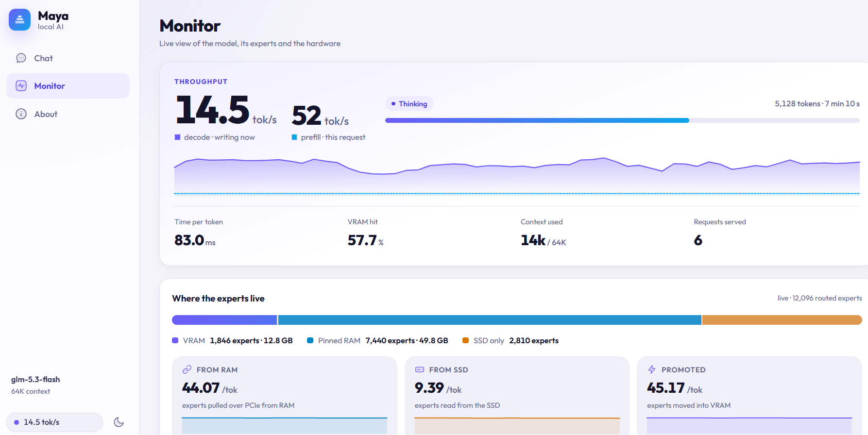The height and width of the screenshot is (435, 868).
Task: Click the Monitor pulse icon in sidebar
Action: (21, 86)
